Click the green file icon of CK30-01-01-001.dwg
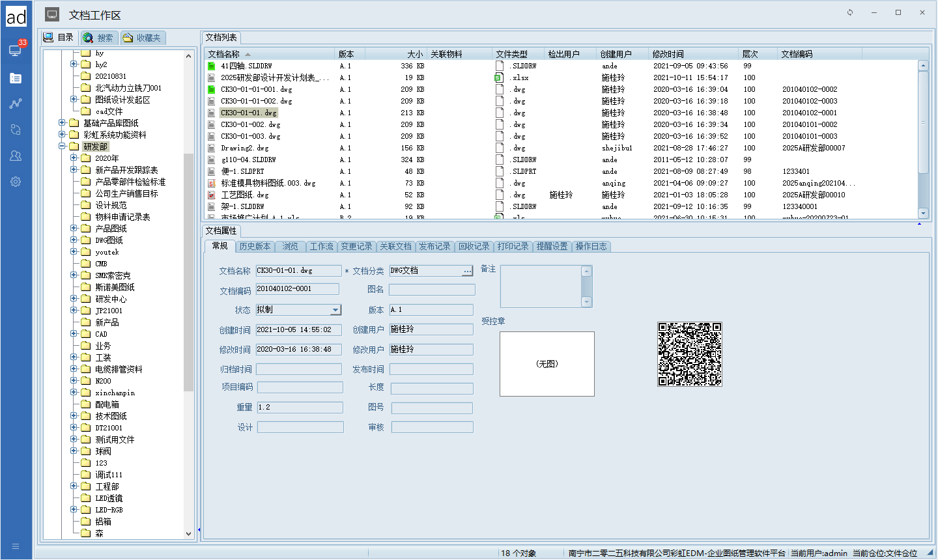This screenshot has width=938, height=560. (x=211, y=89)
